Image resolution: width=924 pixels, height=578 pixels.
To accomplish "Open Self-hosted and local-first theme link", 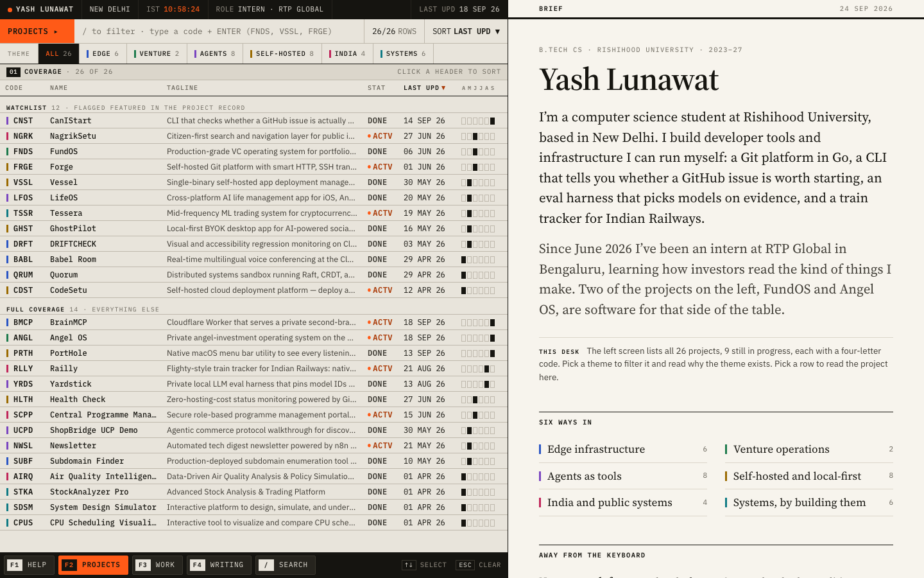I will (x=809, y=476).
